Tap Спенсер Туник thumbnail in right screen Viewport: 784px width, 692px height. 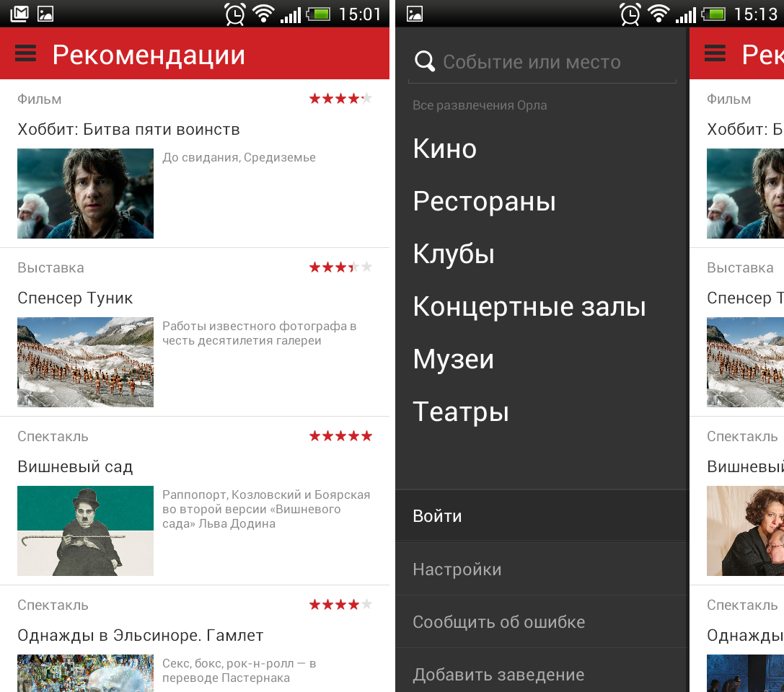[746, 363]
